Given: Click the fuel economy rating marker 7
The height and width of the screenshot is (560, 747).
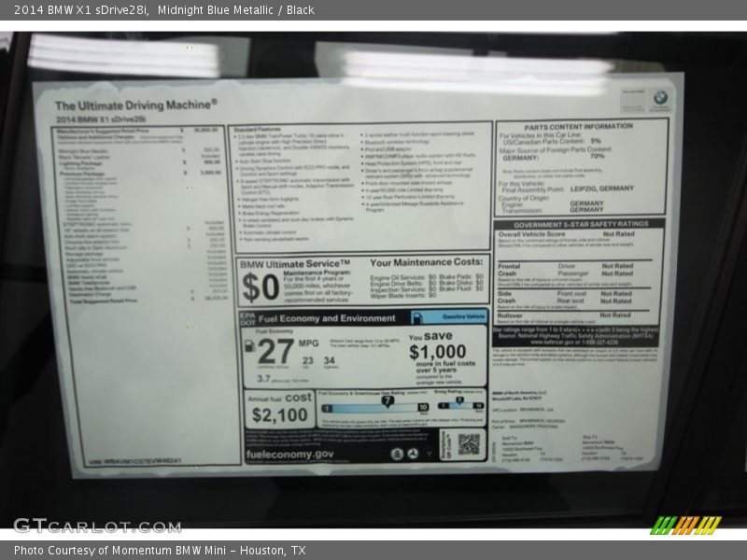Looking at the screenshot, I should [388, 401].
